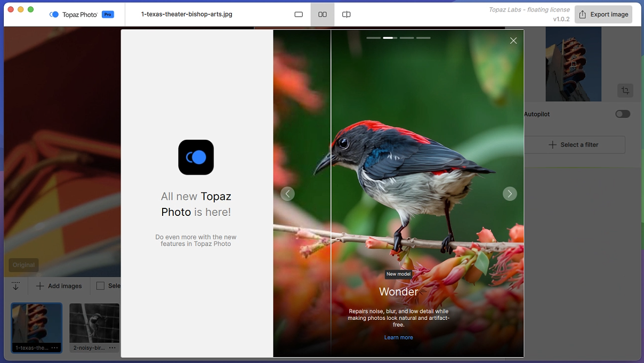Switch to split view layout icon
Screen dimensions: 644x363
click(x=346, y=14)
